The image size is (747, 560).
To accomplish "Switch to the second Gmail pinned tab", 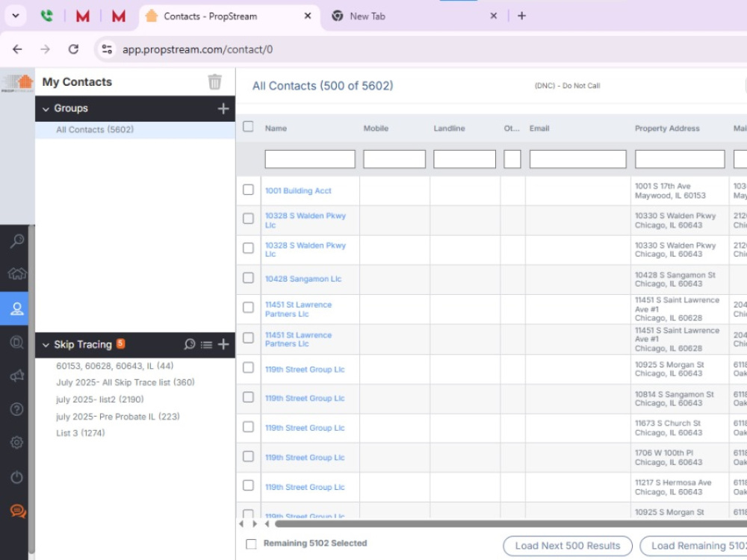I will click(118, 16).
